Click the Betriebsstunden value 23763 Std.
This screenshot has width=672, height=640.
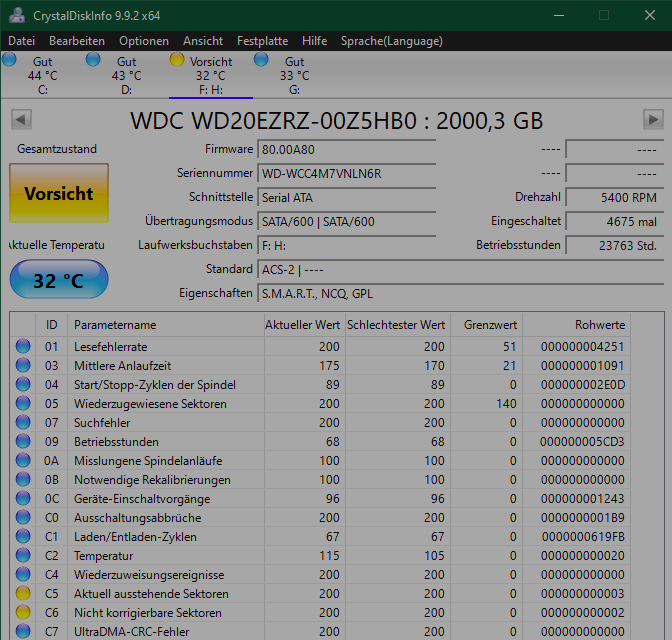(615, 246)
